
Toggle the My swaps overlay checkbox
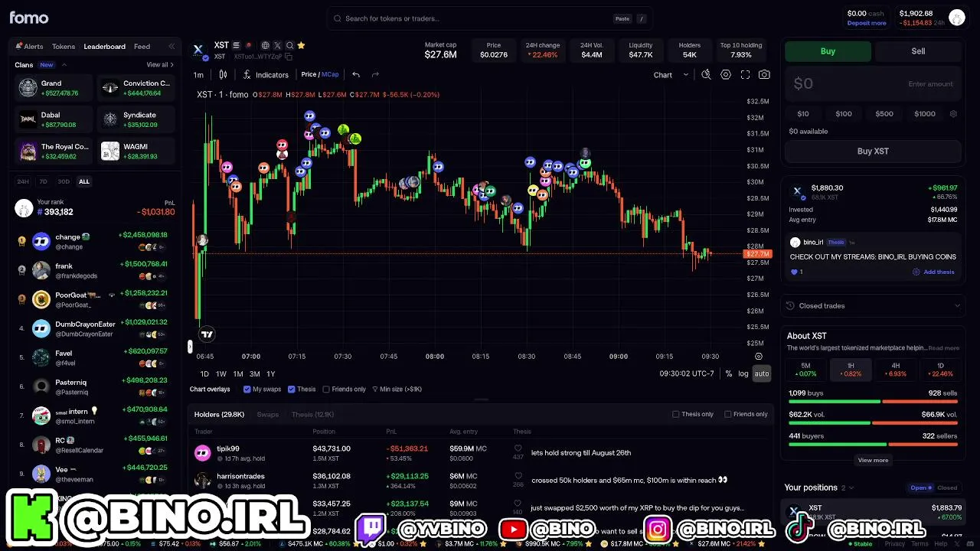pyautogui.click(x=247, y=390)
